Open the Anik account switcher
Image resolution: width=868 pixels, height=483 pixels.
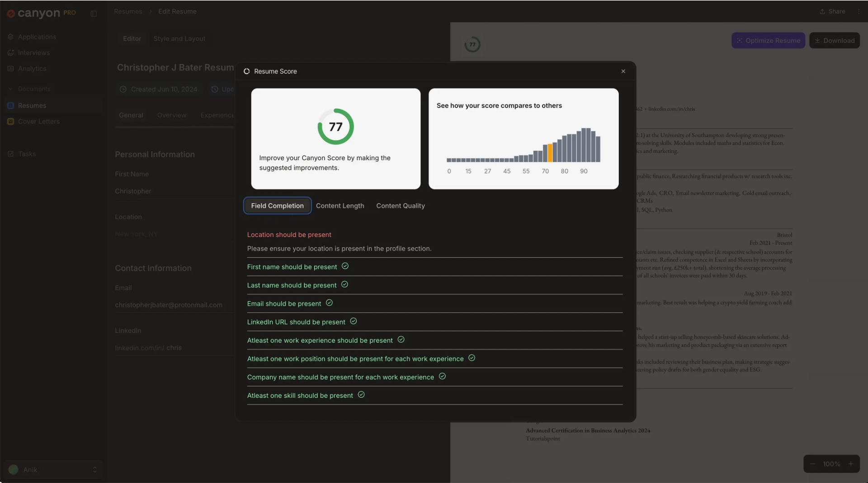(53, 470)
